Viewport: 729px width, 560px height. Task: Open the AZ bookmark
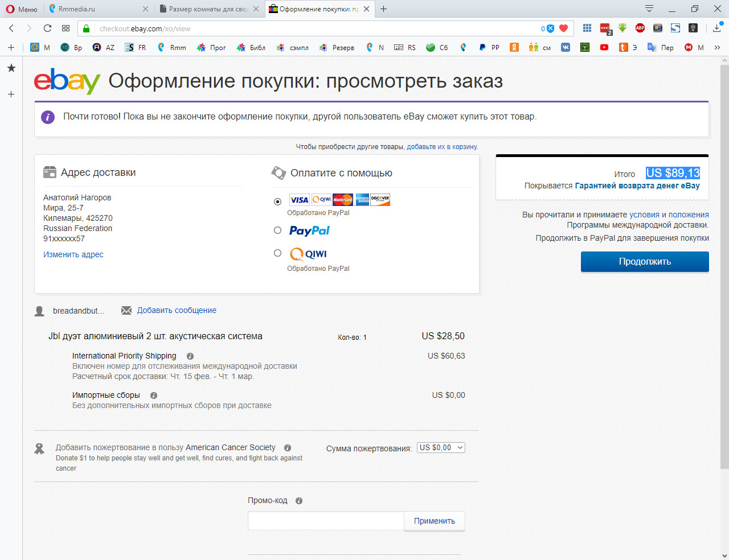click(104, 47)
